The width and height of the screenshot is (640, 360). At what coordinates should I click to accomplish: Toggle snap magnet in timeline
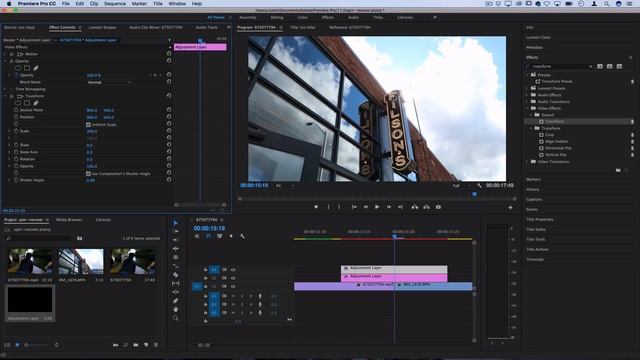coord(208,236)
